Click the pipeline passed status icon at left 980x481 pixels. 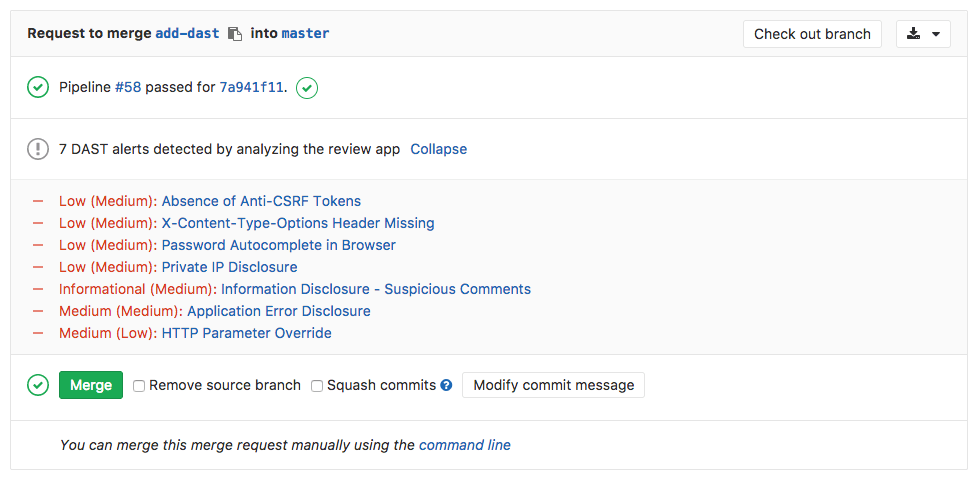coord(38,88)
